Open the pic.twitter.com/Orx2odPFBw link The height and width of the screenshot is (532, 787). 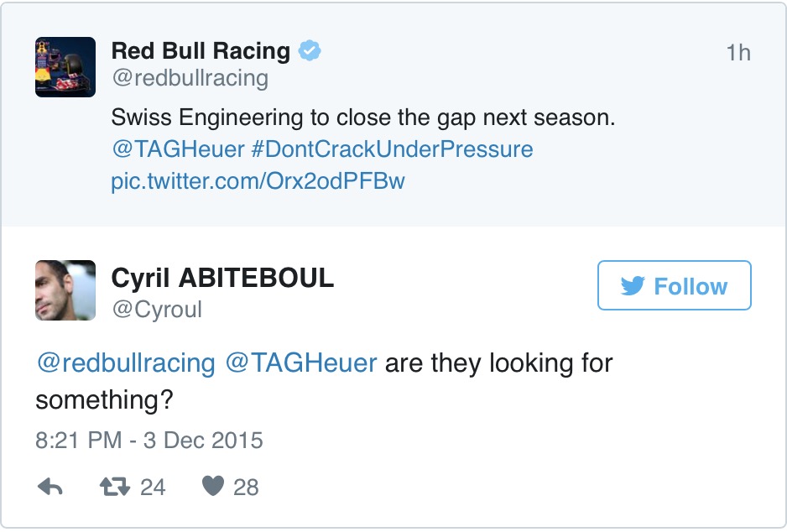tap(258, 181)
